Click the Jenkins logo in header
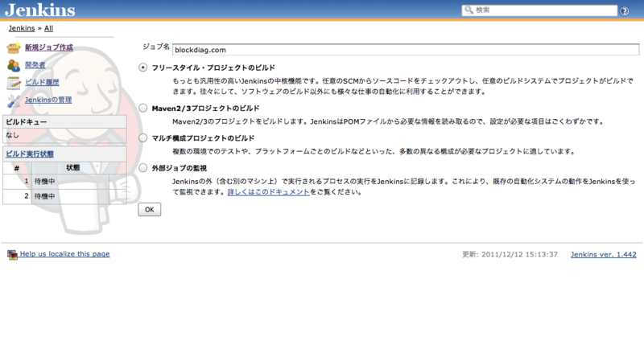The image size is (644, 361). (x=39, y=10)
